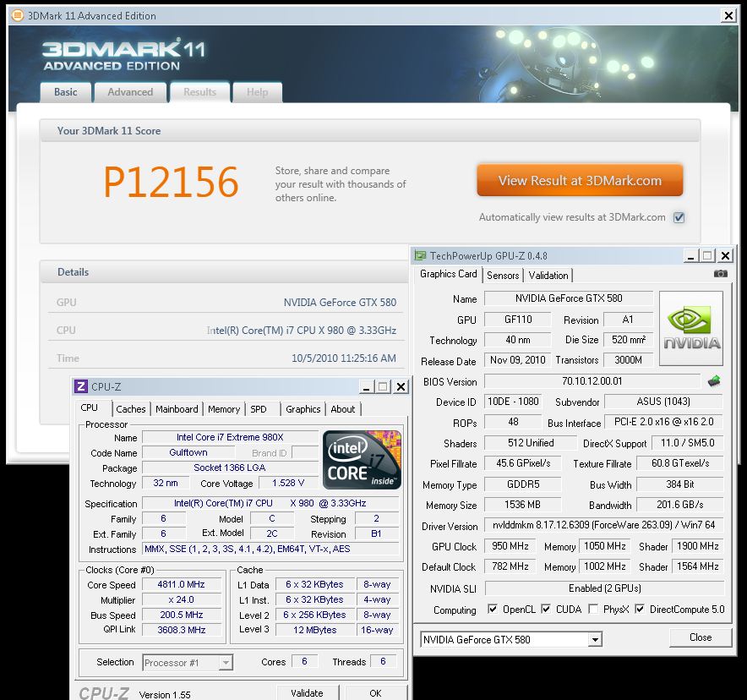Click the Validate button in CPU-Z
This screenshot has height=700, width=747.
(x=307, y=693)
